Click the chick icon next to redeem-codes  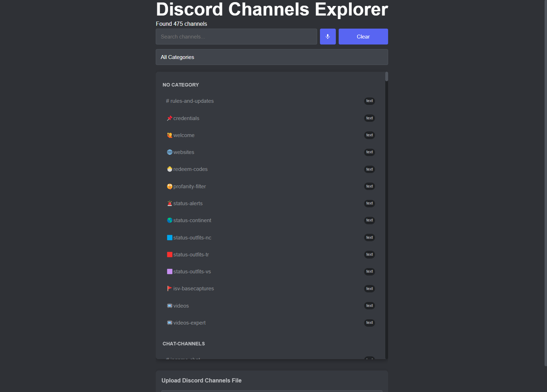tap(170, 169)
